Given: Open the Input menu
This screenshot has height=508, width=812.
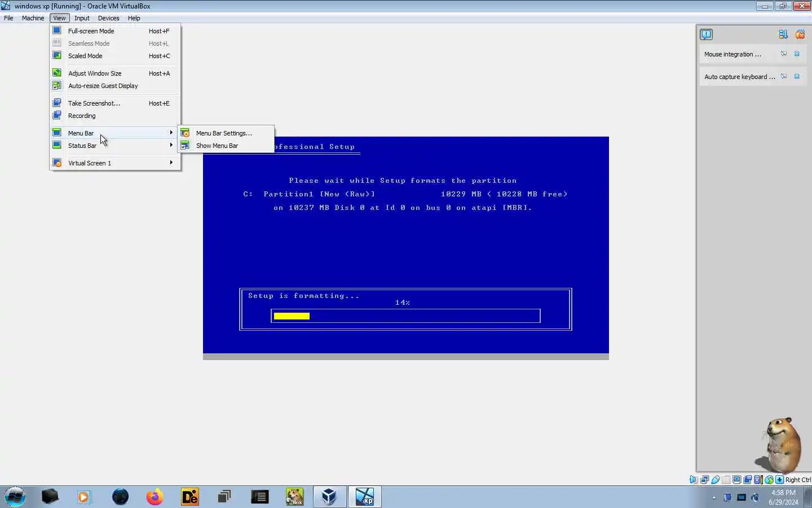Looking at the screenshot, I should click(x=82, y=18).
